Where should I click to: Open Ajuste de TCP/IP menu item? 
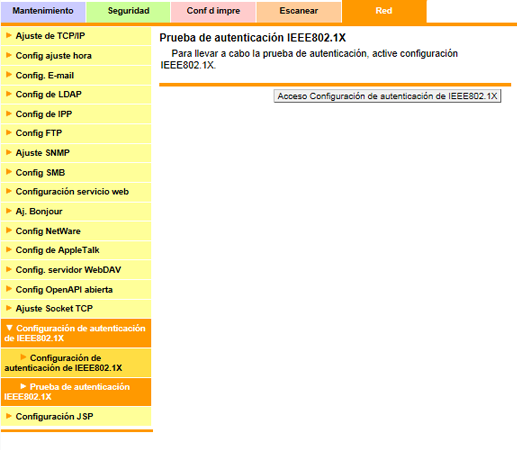point(76,36)
